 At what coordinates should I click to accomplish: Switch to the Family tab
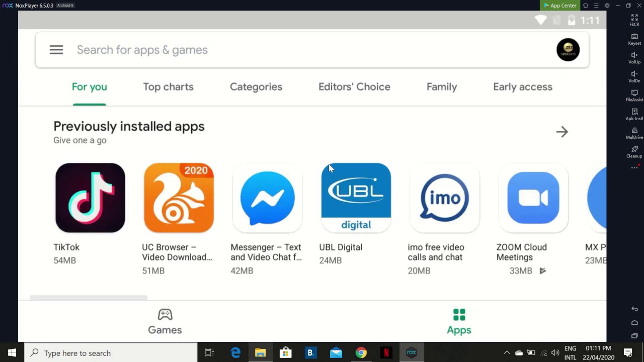pyautogui.click(x=442, y=86)
